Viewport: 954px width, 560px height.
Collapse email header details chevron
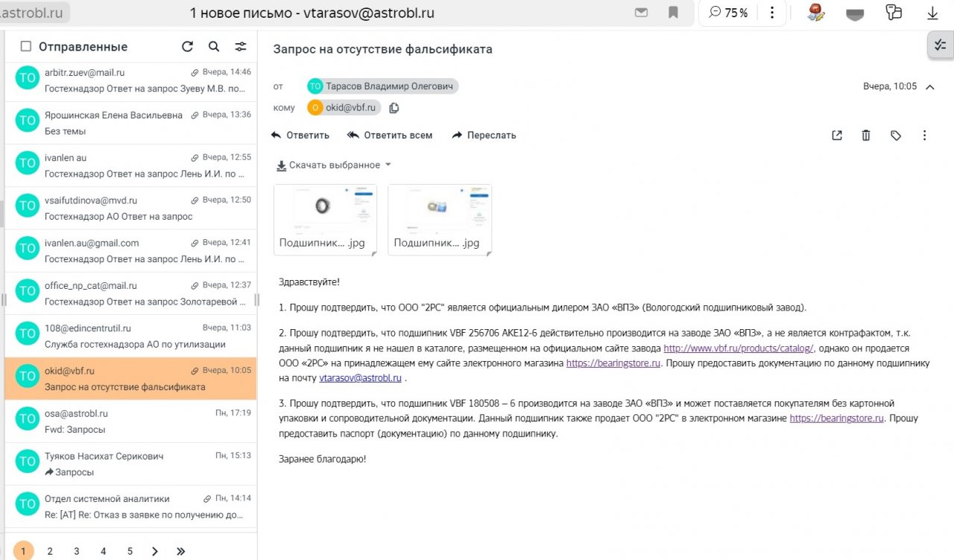(929, 86)
